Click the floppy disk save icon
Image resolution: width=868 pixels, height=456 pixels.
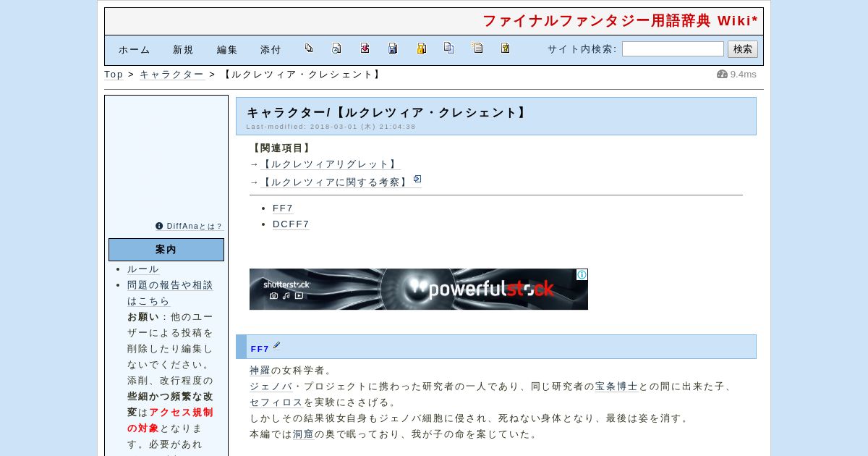393,48
